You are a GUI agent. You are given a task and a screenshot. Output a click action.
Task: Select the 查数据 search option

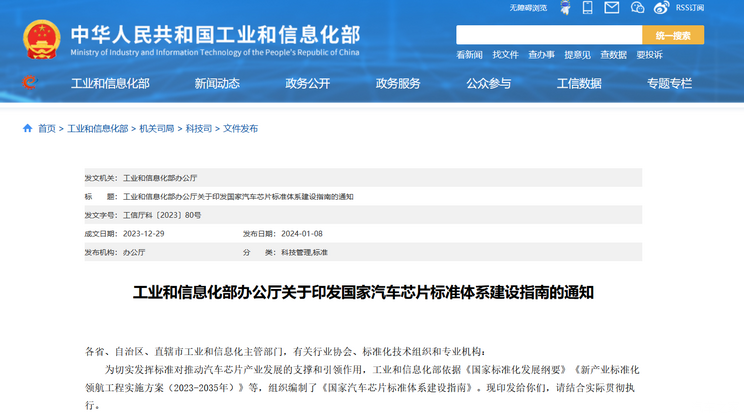pos(614,55)
